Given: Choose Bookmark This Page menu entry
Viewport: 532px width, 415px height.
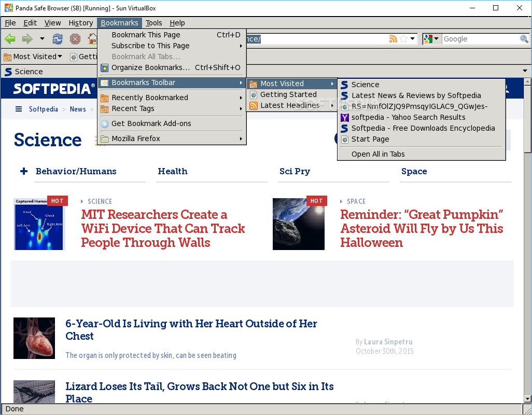Looking at the screenshot, I should pos(172,35).
